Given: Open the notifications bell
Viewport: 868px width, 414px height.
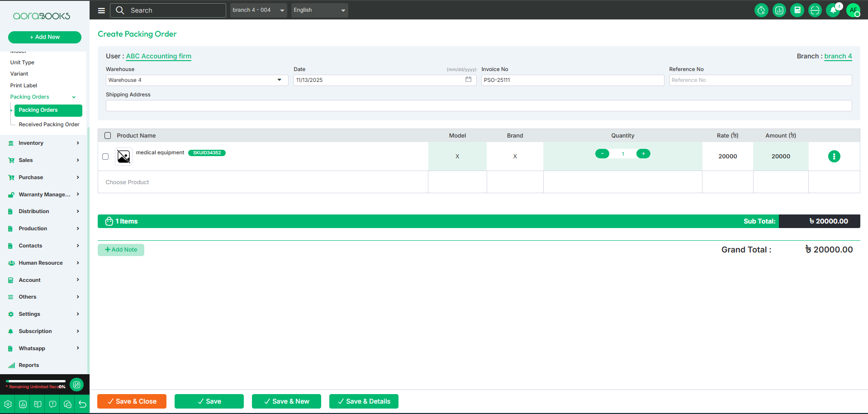Looking at the screenshot, I should pos(833,10).
